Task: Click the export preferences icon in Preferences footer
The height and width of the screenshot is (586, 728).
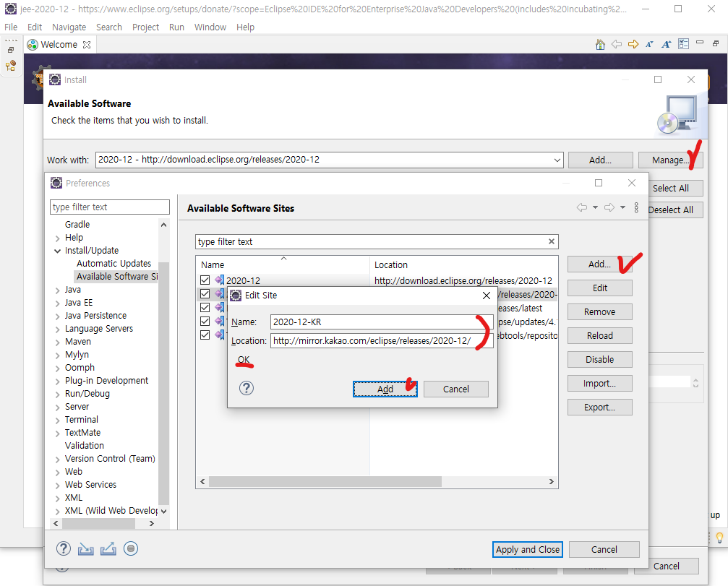Action: click(108, 549)
